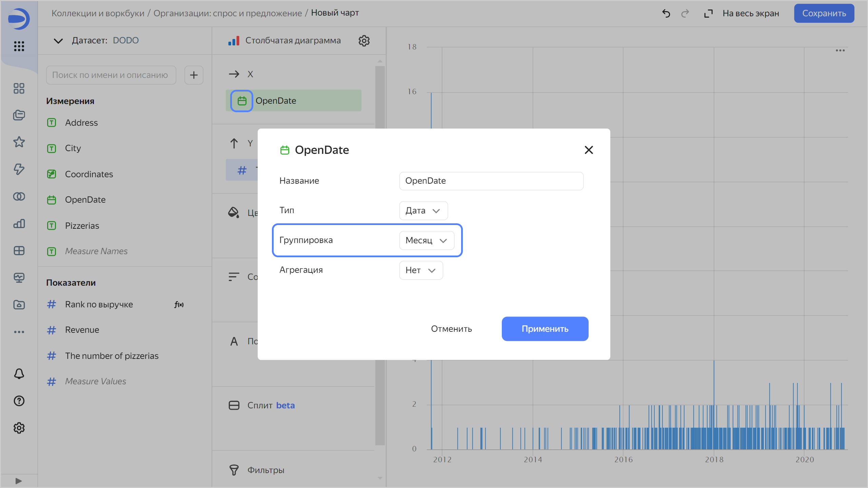Image resolution: width=868 pixels, height=488 pixels.
Task: Open the Коллекции и воркбуки breadcrumb
Action: 98,13
